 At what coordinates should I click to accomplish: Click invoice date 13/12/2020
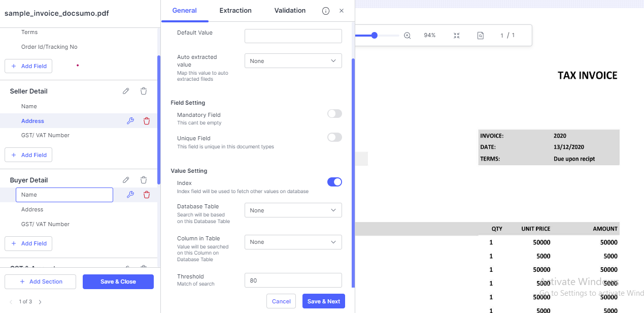tap(569, 147)
